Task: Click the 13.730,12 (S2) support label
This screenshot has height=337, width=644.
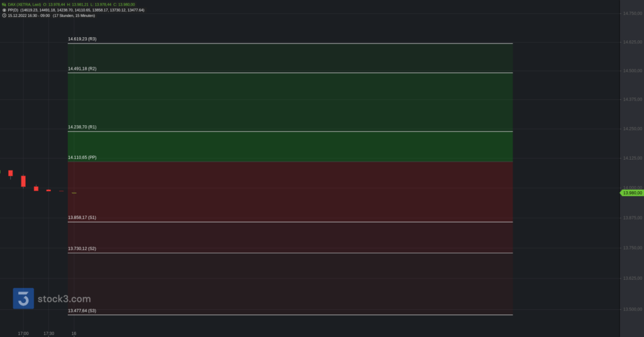Action: (x=82, y=248)
